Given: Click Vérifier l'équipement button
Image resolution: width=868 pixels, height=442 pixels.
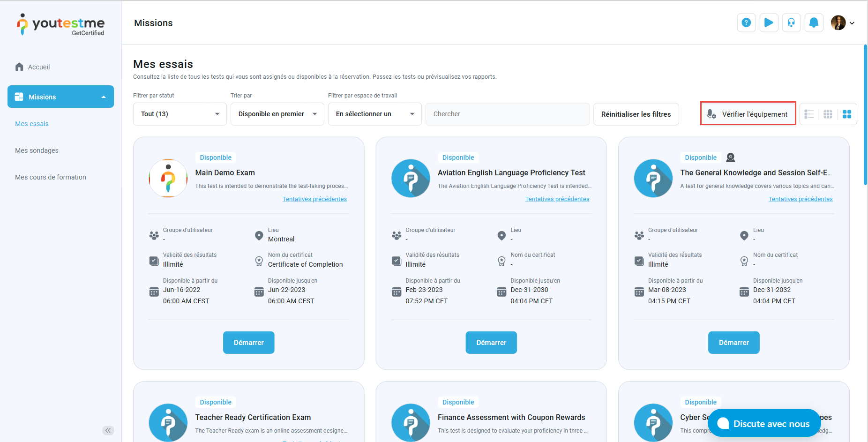Looking at the screenshot, I should click(x=748, y=113).
